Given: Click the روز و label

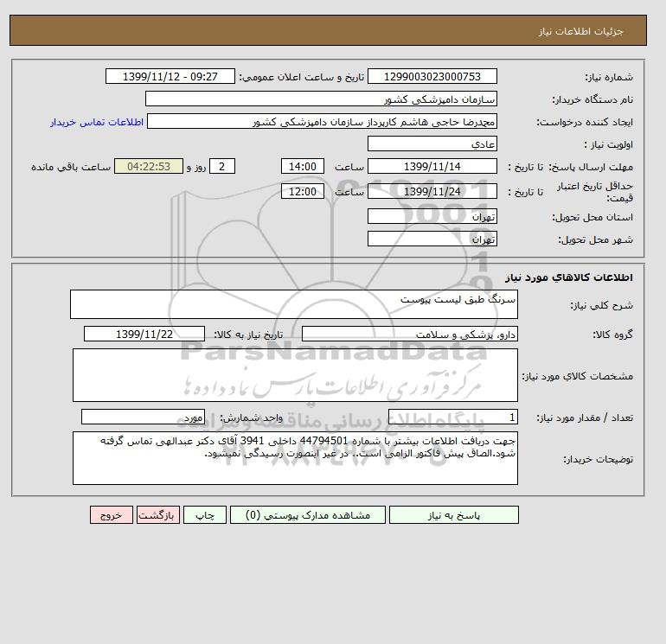Looking at the screenshot, I should tap(196, 167).
